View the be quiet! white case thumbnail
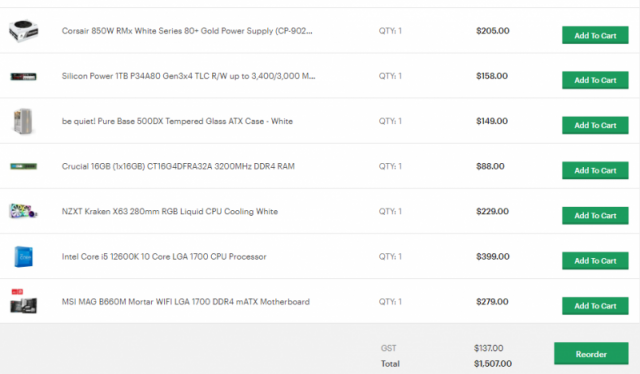This screenshot has height=374, width=640. pyautogui.click(x=23, y=121)
